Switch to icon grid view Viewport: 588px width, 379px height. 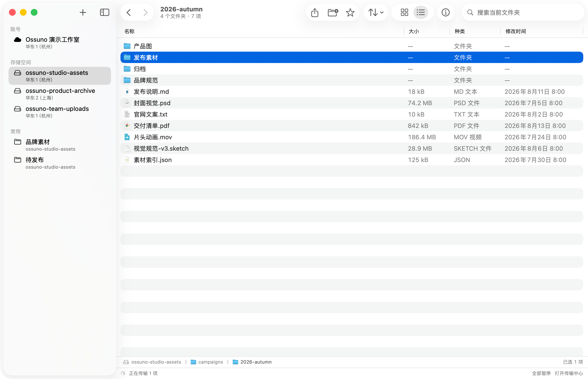(404, 12)
